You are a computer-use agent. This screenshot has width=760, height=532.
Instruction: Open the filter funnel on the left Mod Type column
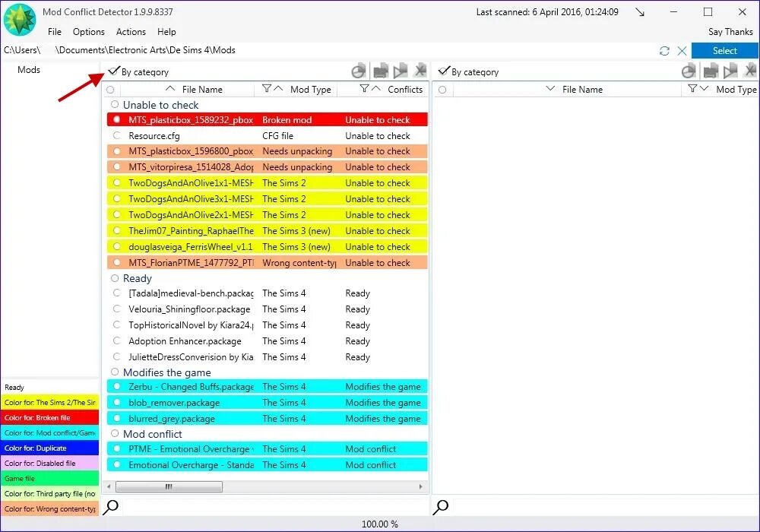267,89
